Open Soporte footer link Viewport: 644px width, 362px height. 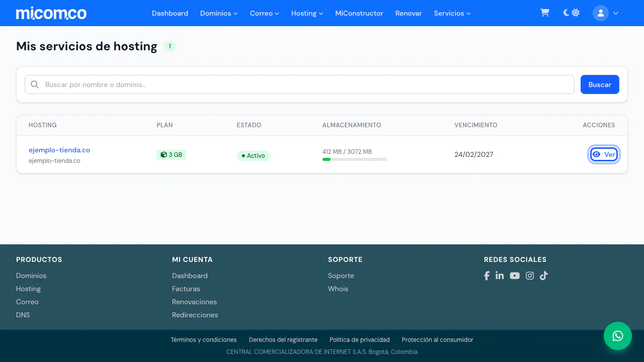[x=341, y=276]
